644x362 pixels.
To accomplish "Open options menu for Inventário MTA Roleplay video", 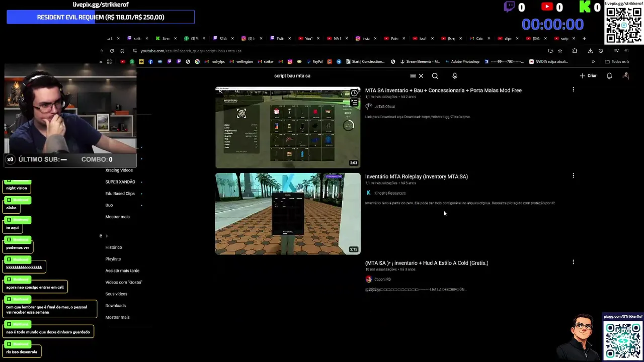I will point(573,175).
